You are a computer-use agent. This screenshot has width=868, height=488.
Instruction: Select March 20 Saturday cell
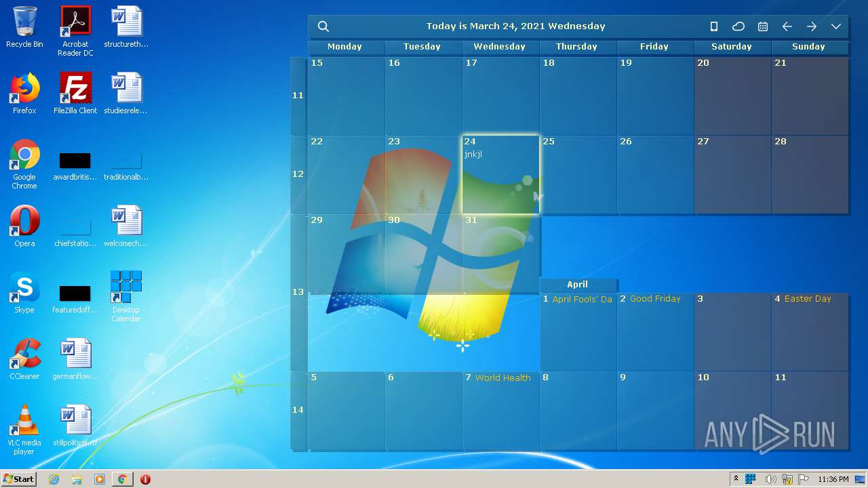(x=732, y=96)
